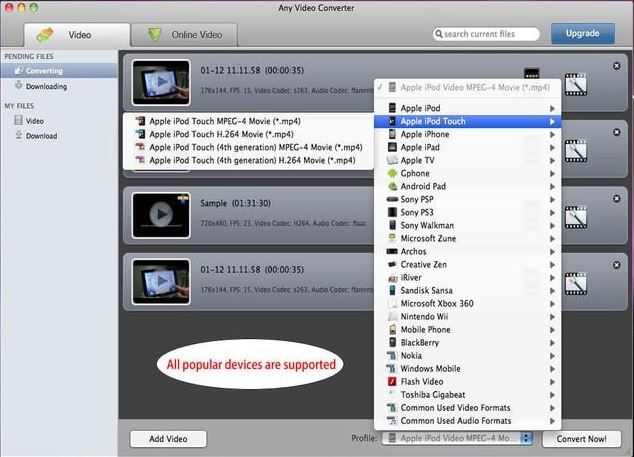Click the iRiver device icon

[x=392, y=278]
